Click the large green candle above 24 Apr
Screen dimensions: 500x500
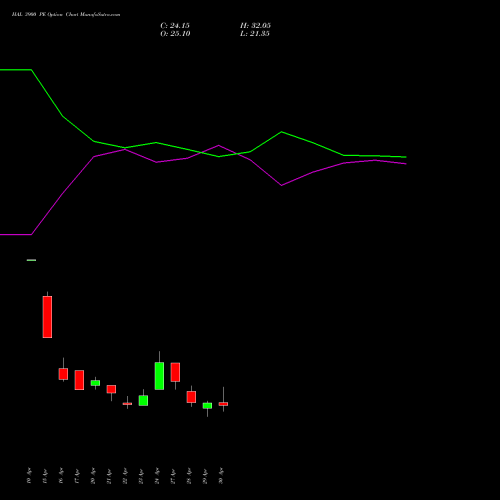pos(159,375)
